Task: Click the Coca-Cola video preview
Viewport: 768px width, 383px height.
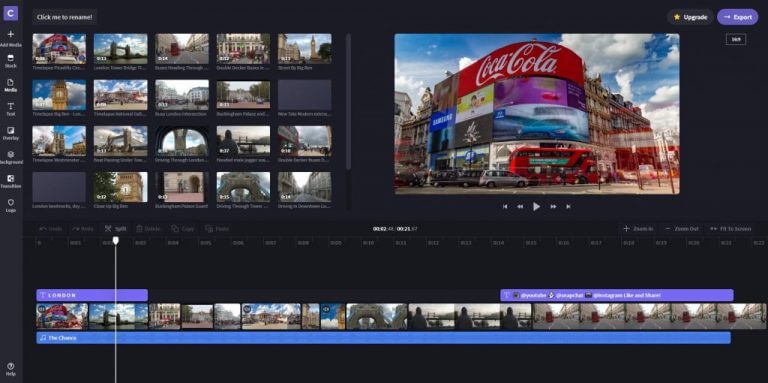Action: click(537, 114)
